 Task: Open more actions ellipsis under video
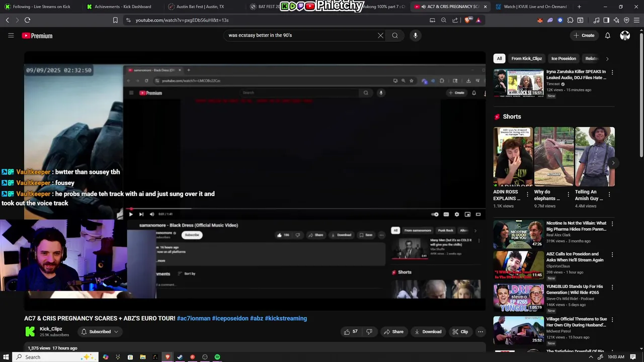pyautogui.click(x=480, y=332)
